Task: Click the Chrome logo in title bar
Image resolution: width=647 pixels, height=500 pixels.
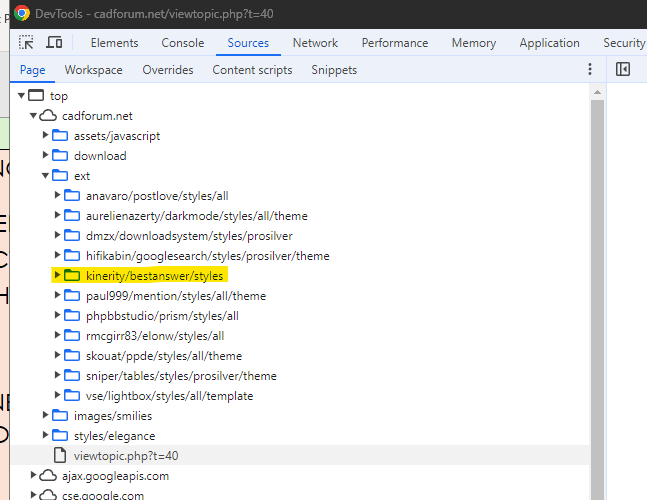Action: pos(22,13)
